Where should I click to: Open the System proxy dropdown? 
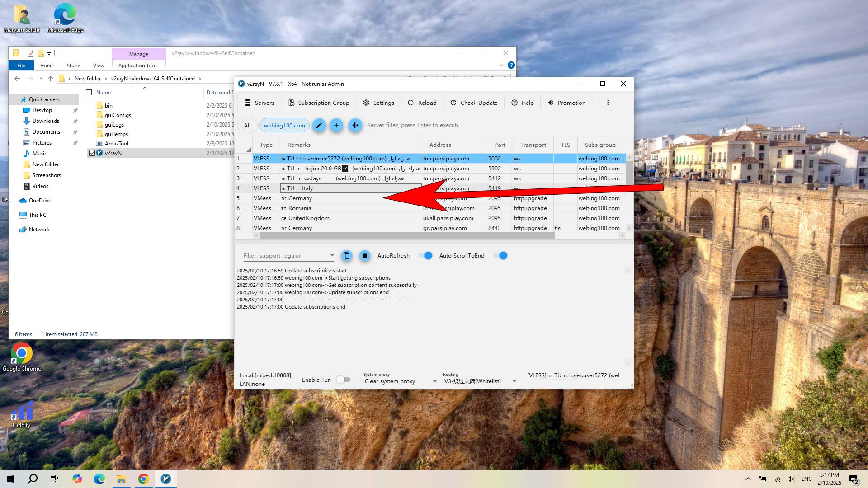coord(401,381)
